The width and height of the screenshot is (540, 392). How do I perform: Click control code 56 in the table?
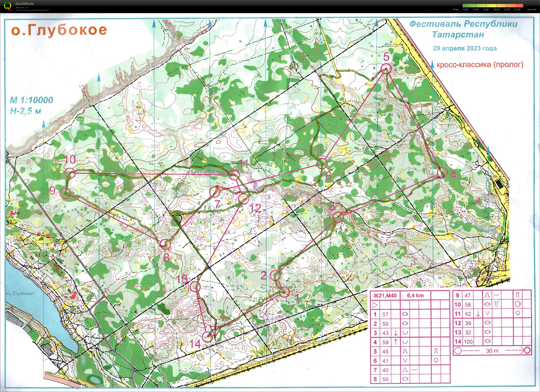385,379
